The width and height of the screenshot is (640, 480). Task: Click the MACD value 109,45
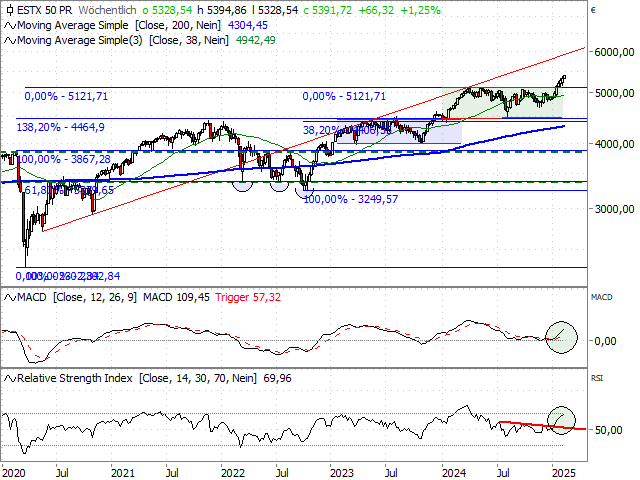176,297
